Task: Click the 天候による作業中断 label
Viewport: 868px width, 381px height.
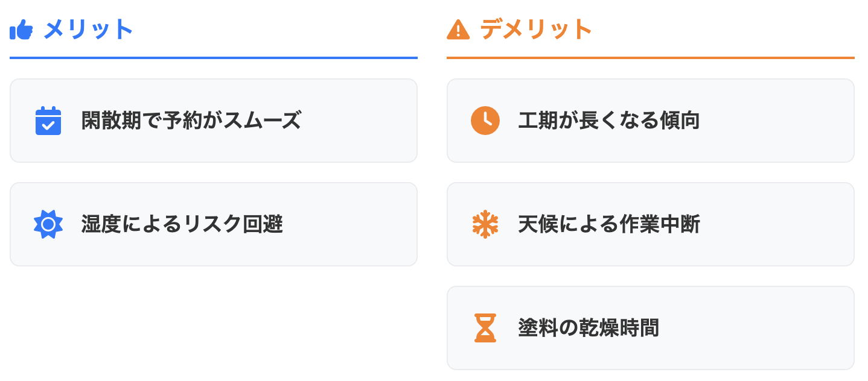Action: point(609,224)
